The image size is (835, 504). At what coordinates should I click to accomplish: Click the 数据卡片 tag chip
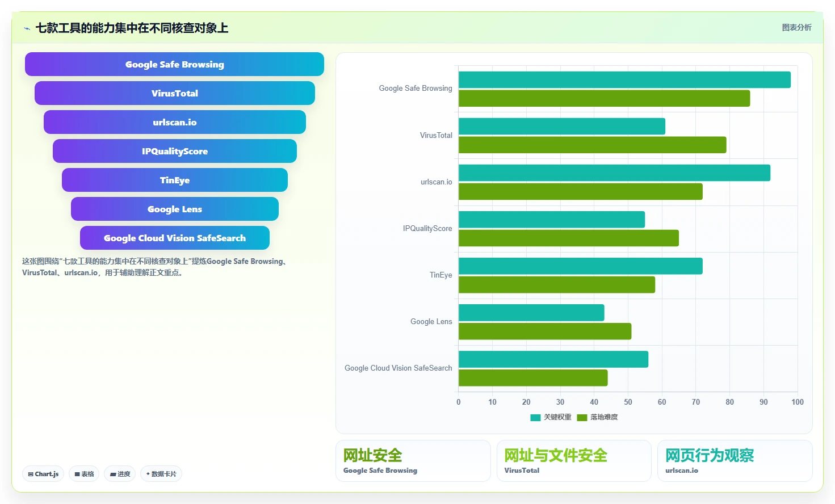[161, 474]
